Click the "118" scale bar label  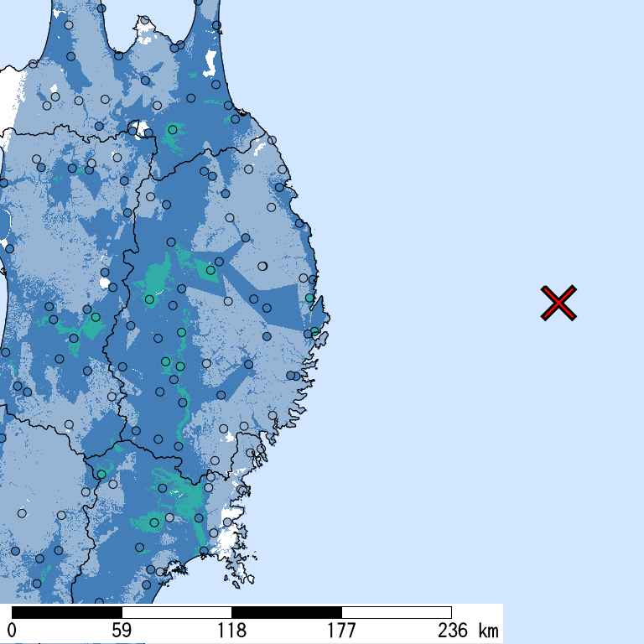[231, 631]
